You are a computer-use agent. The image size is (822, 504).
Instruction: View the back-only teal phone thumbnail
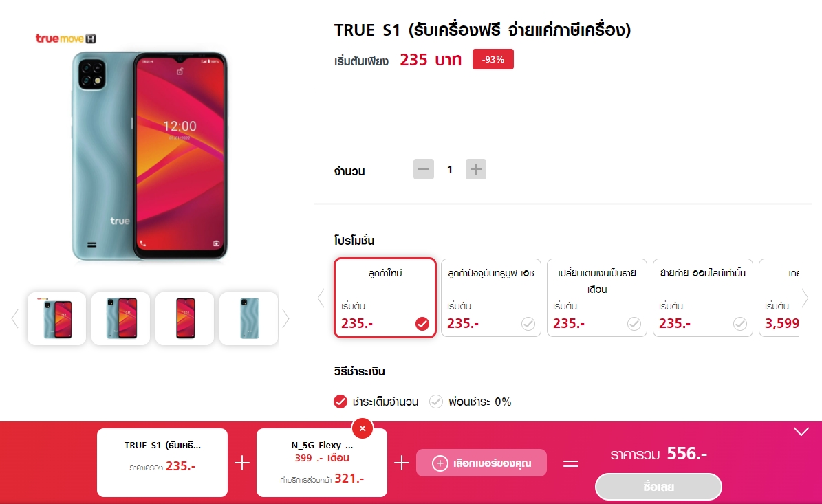248,318
